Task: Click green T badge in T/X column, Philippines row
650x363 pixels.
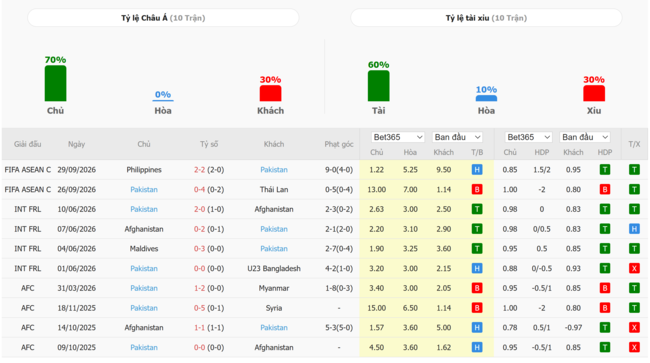Action: [634, 169]
